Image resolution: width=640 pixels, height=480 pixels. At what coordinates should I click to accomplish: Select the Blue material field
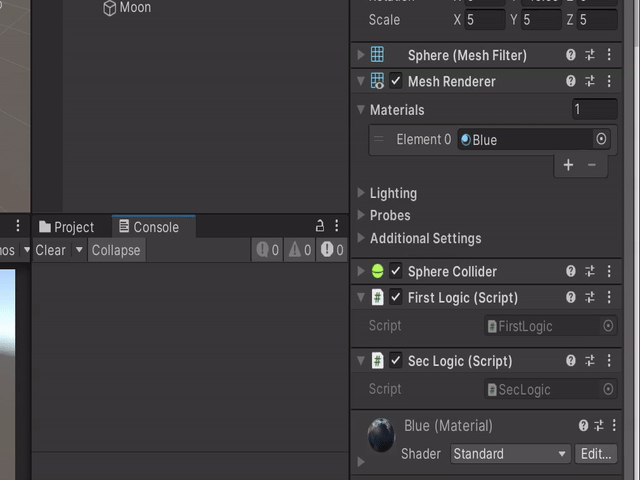click(525, 139)
